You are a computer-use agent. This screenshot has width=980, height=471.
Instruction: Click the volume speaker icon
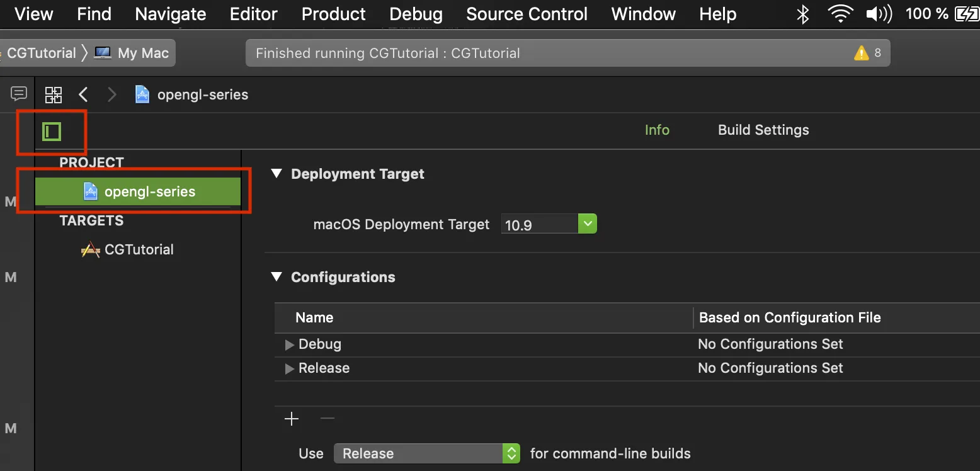(x=879, y=14)
